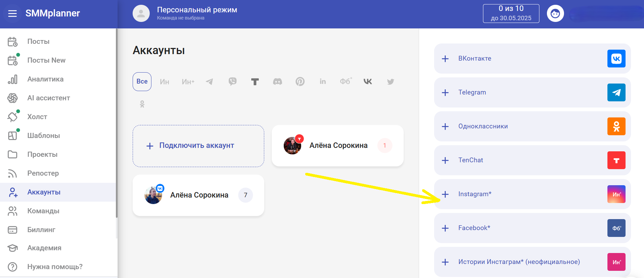The height and width of the screenshot is (278, 644).
Task: Filter accounts by Discord icon
Action: [278, 81]
